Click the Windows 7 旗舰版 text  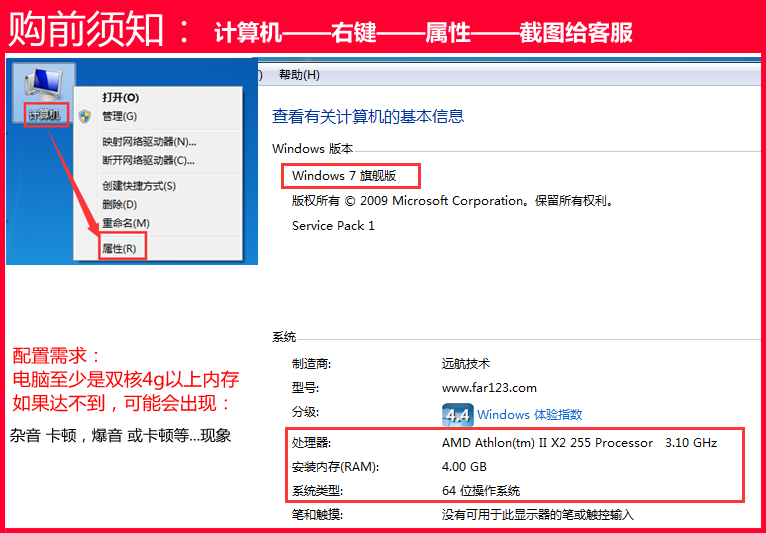[x=344, y=176]
